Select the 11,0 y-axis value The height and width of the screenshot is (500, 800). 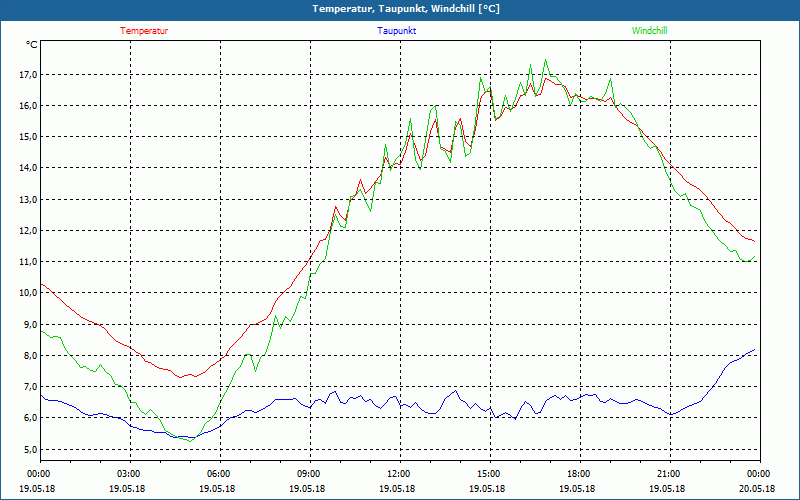[29, 262]
